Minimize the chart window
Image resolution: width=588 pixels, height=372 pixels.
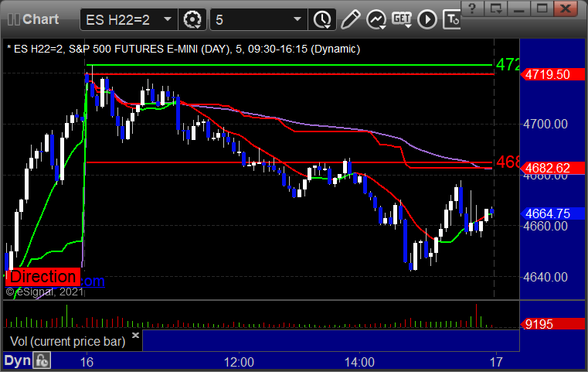click(x=519, y=9)
